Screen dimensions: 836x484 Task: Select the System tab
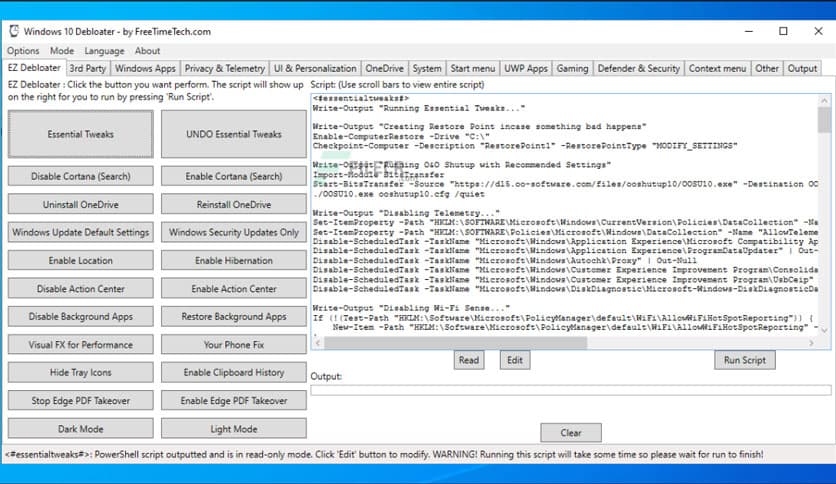tap(427, 68)
